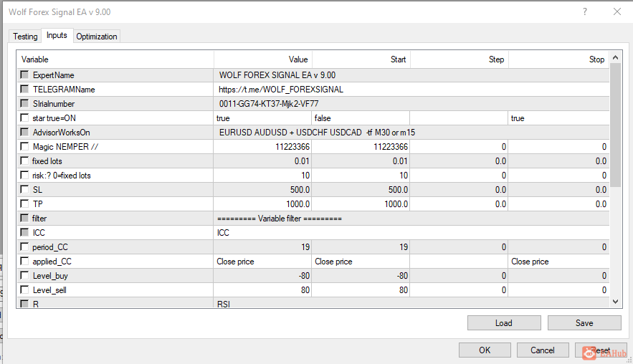633x364 pixels.
Task: Select the serial 0011-GG74-KT37-Mjk2-VF77
Action: pyautogui.click(x=411, y=104)
